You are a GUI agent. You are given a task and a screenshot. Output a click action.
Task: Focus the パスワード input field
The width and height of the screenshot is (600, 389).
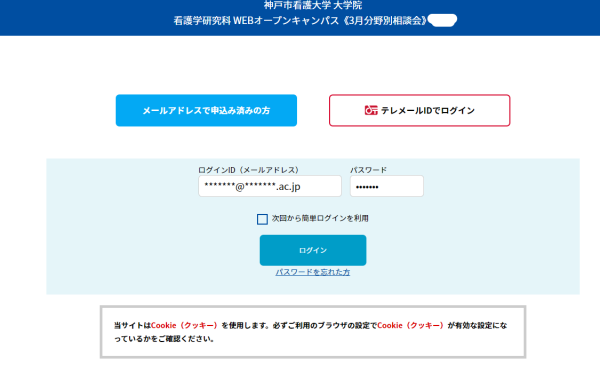tap(387, 186)
